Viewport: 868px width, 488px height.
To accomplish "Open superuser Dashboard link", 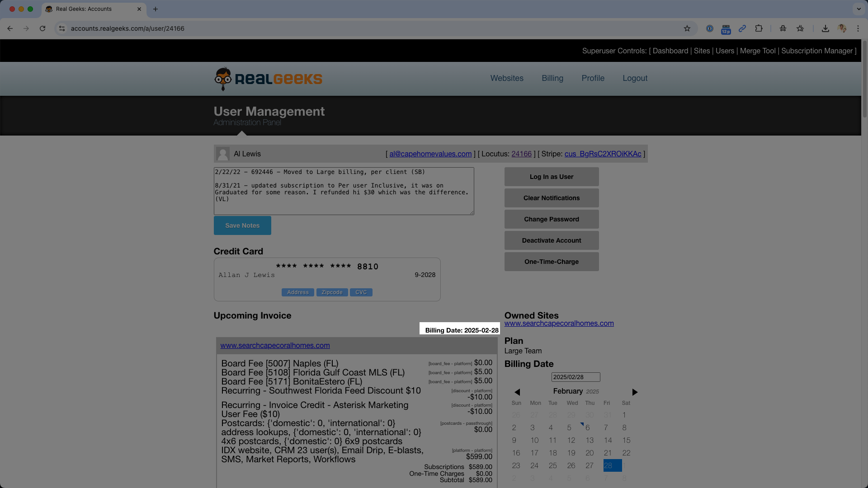I will coord(670,51).
